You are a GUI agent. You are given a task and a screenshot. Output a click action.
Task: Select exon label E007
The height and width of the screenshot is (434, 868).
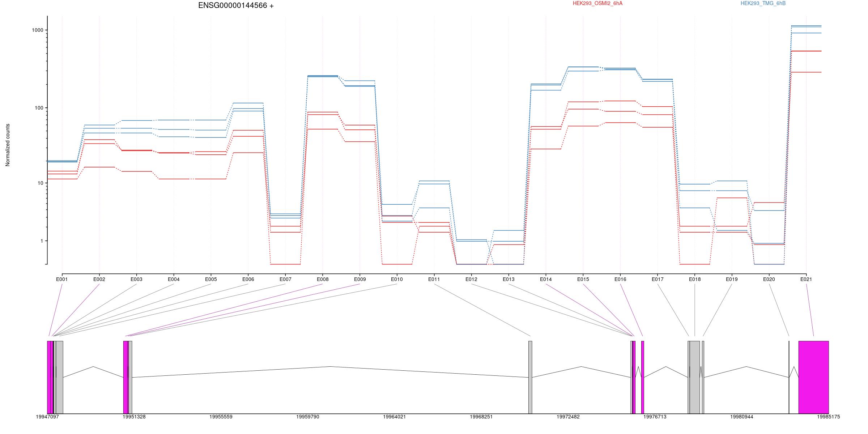click(x=285, y=279)
